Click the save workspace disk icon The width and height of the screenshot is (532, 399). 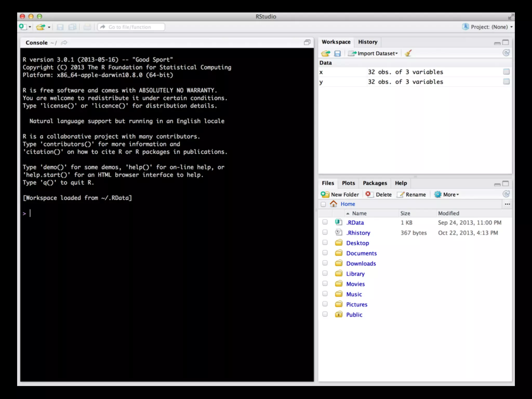coord(337,53)
